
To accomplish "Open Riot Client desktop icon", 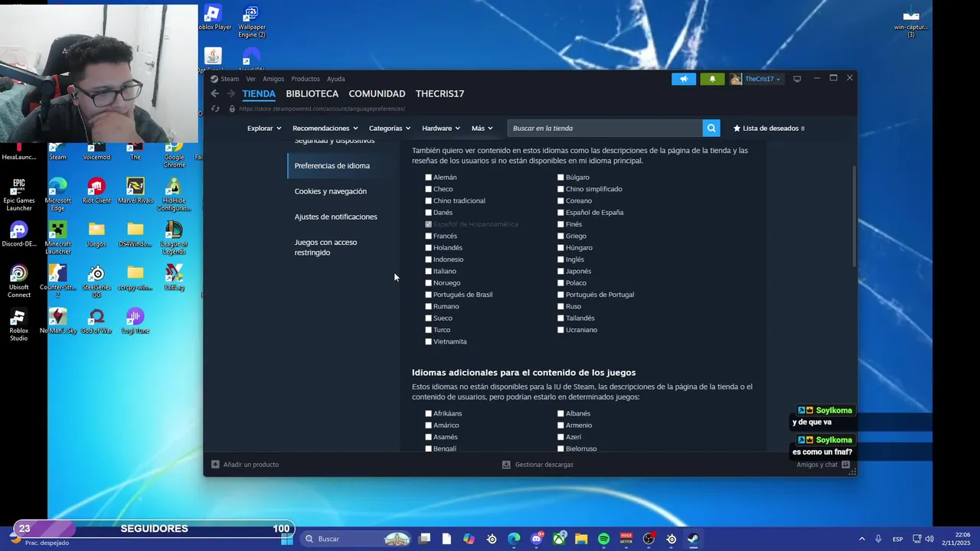I will click(96, 191).
